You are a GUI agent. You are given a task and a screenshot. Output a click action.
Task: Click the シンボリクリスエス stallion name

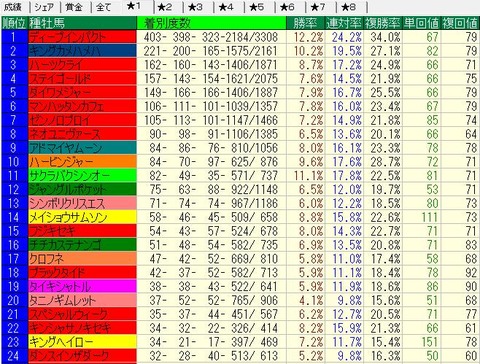click(x=82, y=203)
